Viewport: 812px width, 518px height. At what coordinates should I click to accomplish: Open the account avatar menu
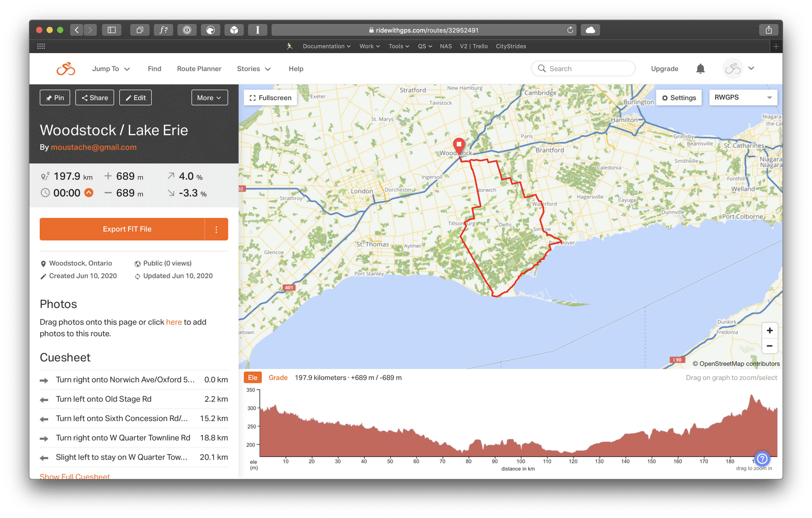pos(739,68)
